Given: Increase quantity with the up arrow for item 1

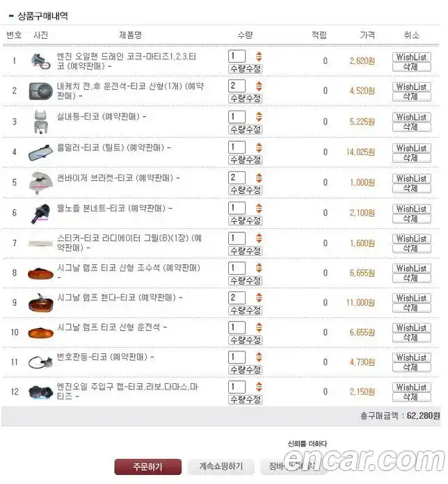Looking at the screenshot, I should click(x=259, y=54).
